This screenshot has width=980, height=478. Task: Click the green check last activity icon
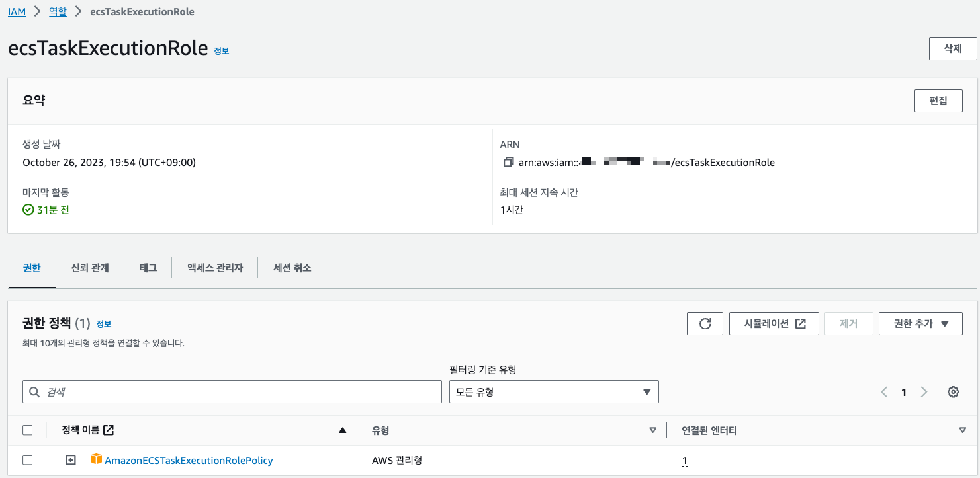(x=28, y=210)
